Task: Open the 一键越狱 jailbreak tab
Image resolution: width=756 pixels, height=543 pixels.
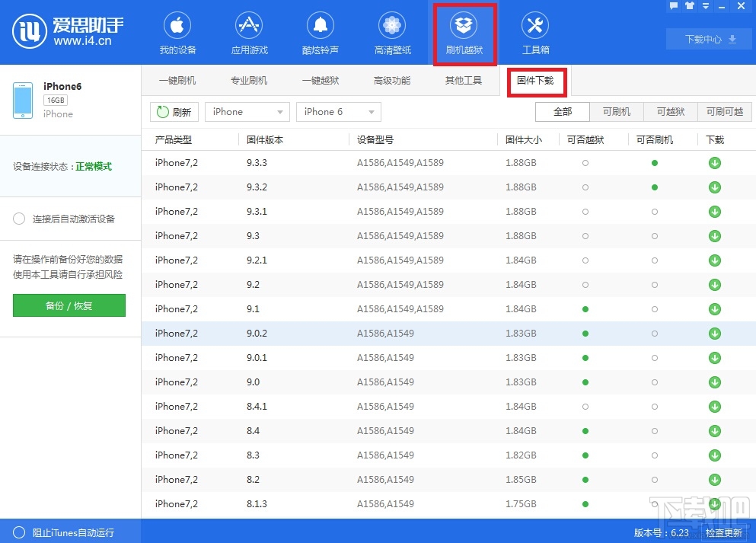Action: tap(321, 79)
